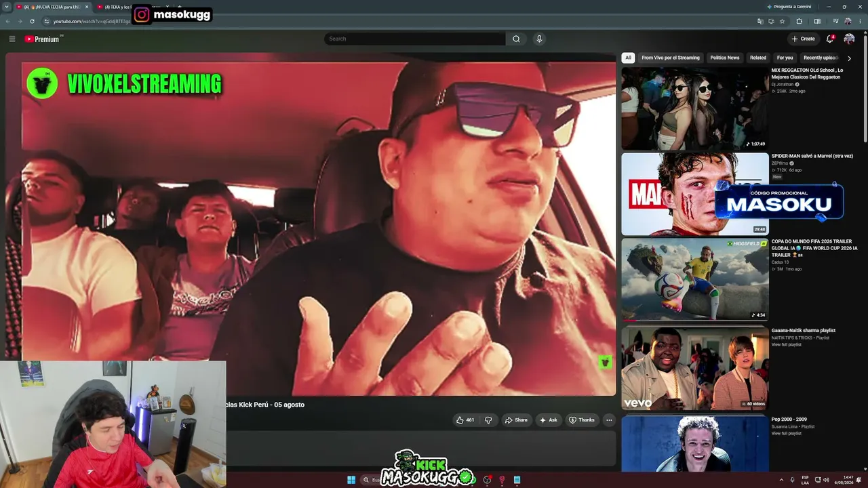Open the Windows Start menu
Viewport: 868px width, 488px height.
(x=351, y=480)
